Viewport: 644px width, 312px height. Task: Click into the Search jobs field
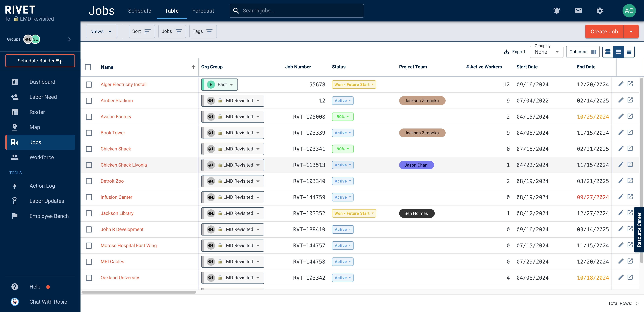click(x=297, y=11)
